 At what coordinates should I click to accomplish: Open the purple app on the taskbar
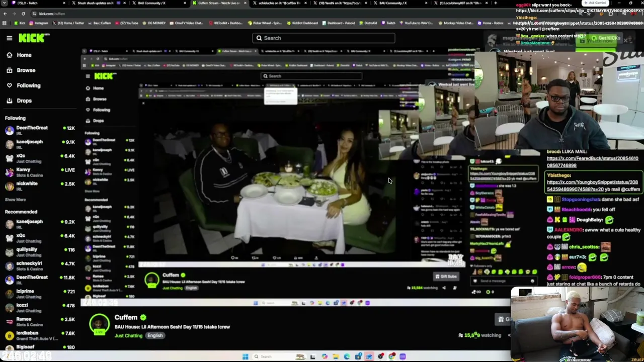pos(403,356)
